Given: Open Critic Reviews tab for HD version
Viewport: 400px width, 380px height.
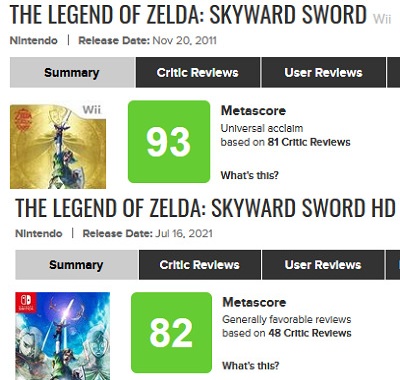Looking at the screenshot, I should tap(200, 265).
